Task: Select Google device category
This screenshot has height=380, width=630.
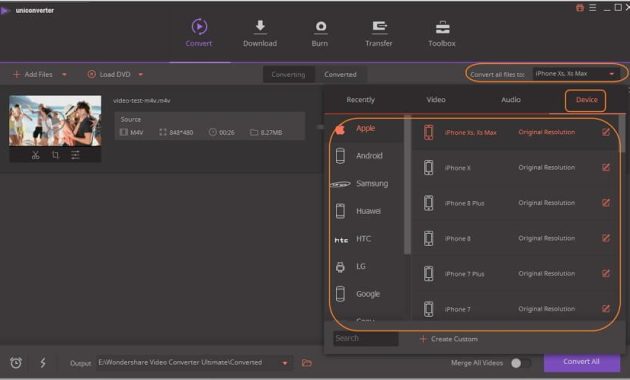Action: click(x=367, y=294)
